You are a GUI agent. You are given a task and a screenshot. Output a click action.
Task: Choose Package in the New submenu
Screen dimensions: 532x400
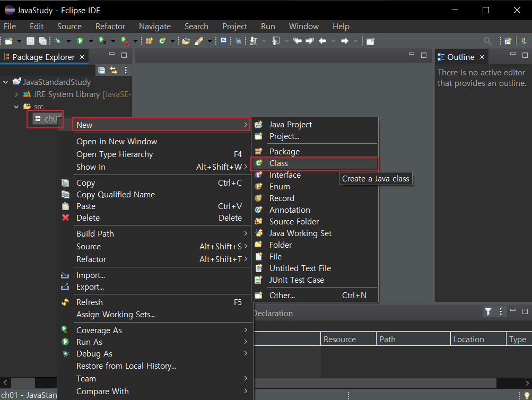315,152
